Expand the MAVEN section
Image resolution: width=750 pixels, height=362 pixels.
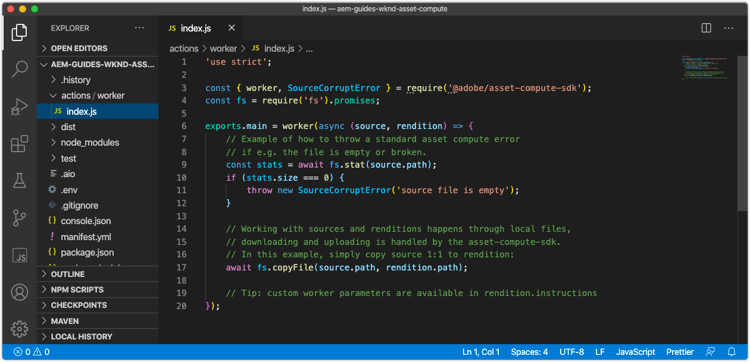[98, 321]
